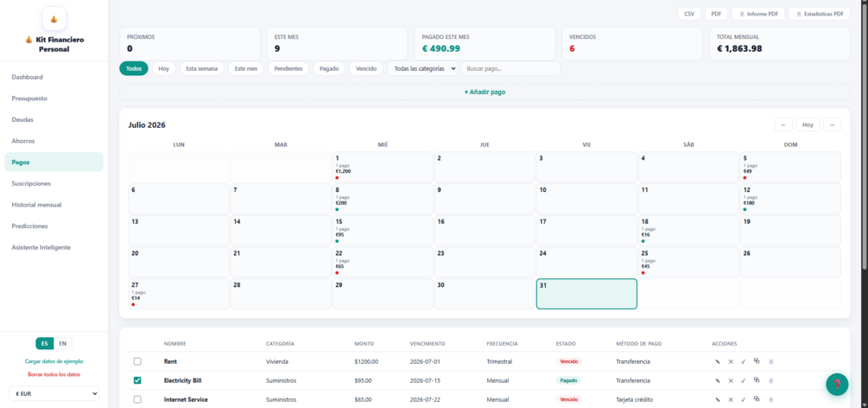Expand the € EUR currency selector
The width and height of the screenshot is (868, 408).
click(54, 393)
